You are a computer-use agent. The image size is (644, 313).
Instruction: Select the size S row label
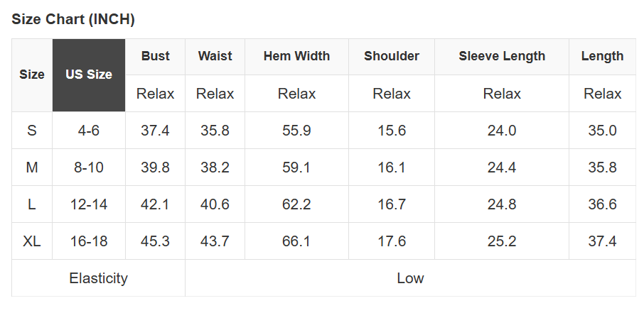point(32,131)
